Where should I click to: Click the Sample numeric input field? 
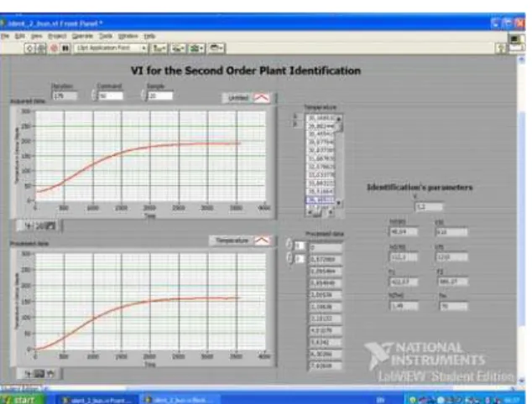(160, 96)
